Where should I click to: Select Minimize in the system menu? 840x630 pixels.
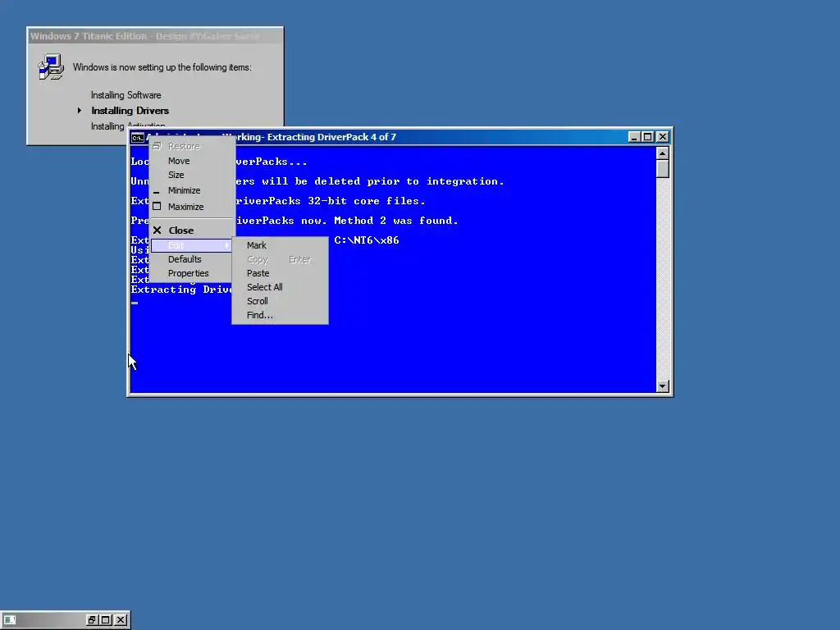pyautogui.click(x=192, y=190)
